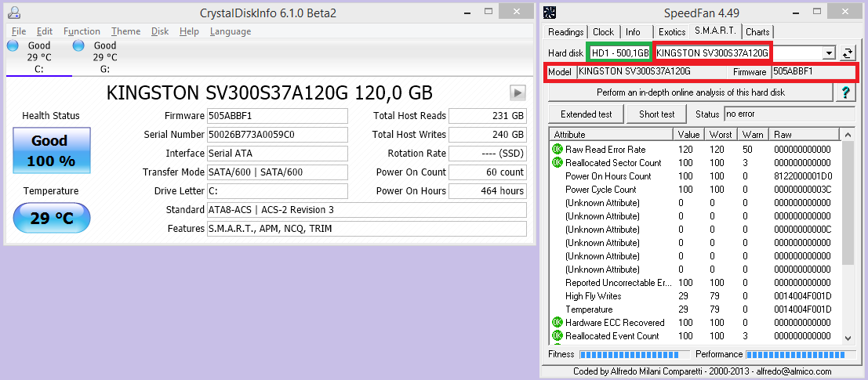Click the Power On Hours value
868x380 pixels.
[x=487, y=191]
